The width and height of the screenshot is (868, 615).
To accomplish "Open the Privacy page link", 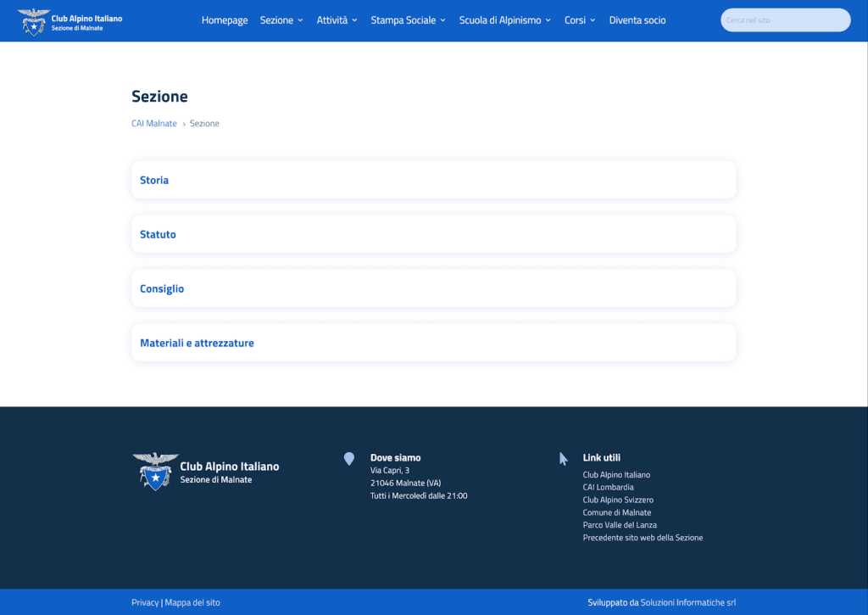I will pos(144,601).
